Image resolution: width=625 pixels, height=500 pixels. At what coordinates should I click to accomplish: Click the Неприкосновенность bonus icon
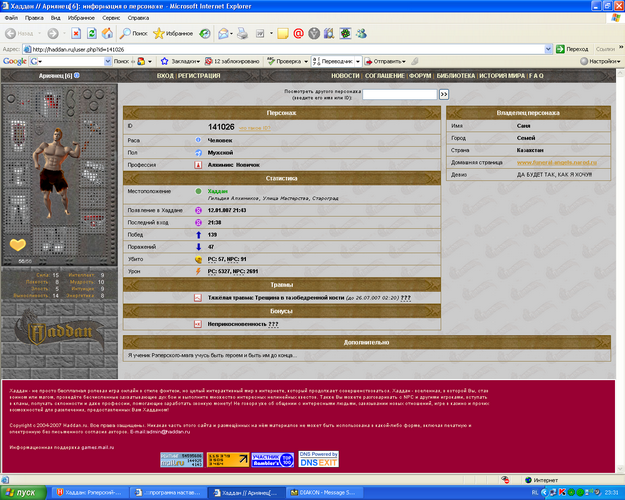pos(198,324)
